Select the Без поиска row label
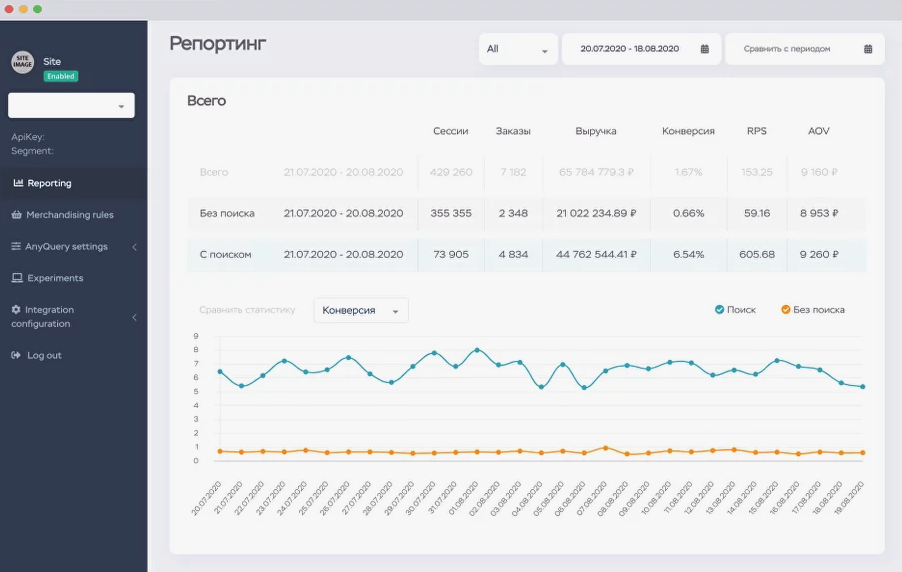Screen dimensions: 902x572 (x=227, y=213)
